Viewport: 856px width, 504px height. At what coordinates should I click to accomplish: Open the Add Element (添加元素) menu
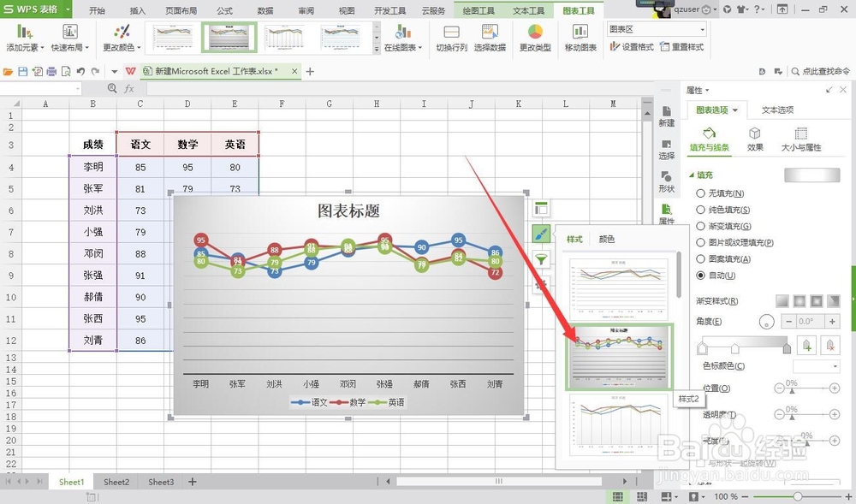pyautogui.click(x=25, y=38)
